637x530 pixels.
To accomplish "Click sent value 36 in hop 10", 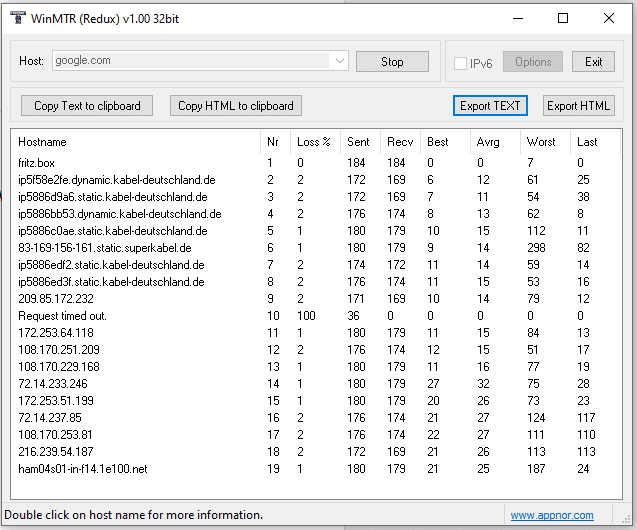I will click(353, 316).
